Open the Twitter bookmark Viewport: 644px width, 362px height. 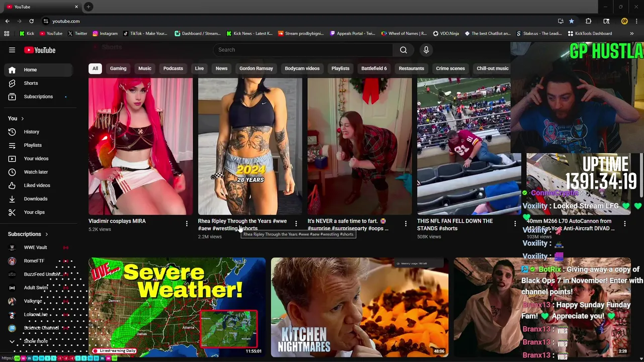tap(77, 34)
